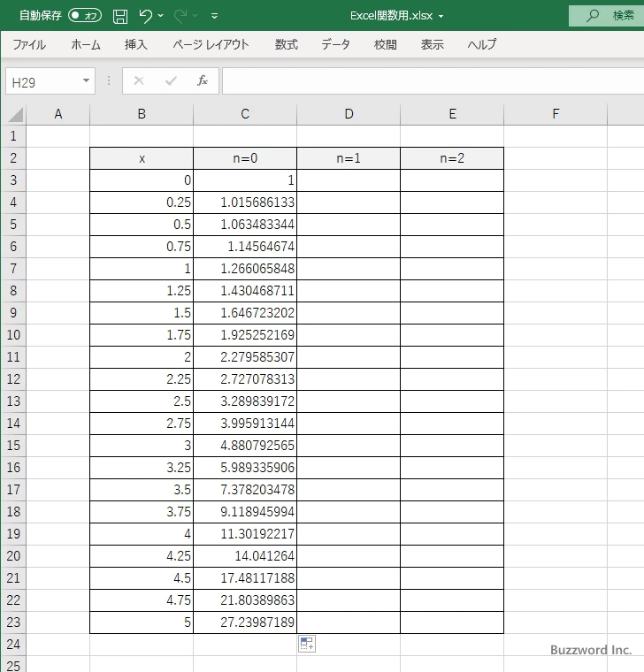The width and height of the screenshot is (644, 672).
Task: Select the n=0 header cell
Action: (245, 158)
